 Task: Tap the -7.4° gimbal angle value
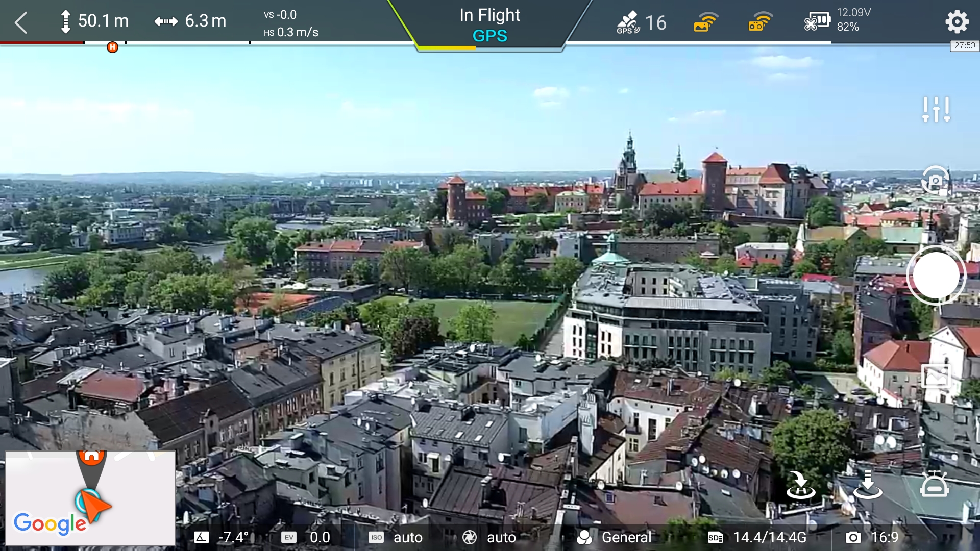pos(234,537)
